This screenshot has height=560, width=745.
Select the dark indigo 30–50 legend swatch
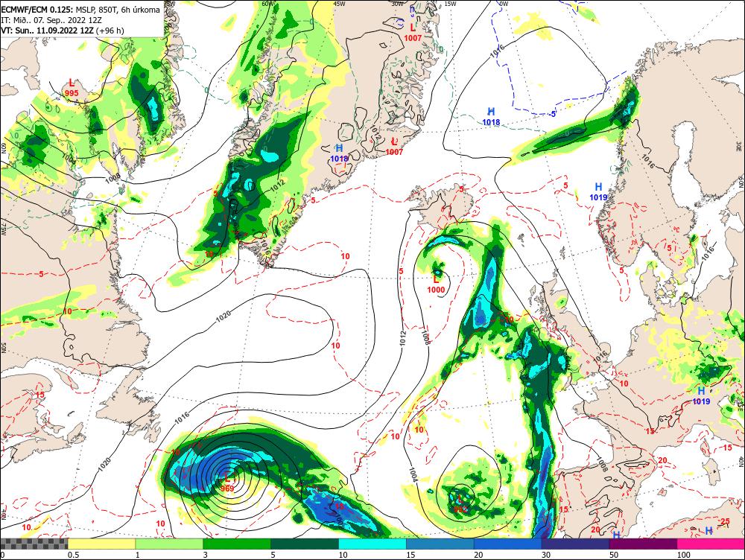pos(575,544)
